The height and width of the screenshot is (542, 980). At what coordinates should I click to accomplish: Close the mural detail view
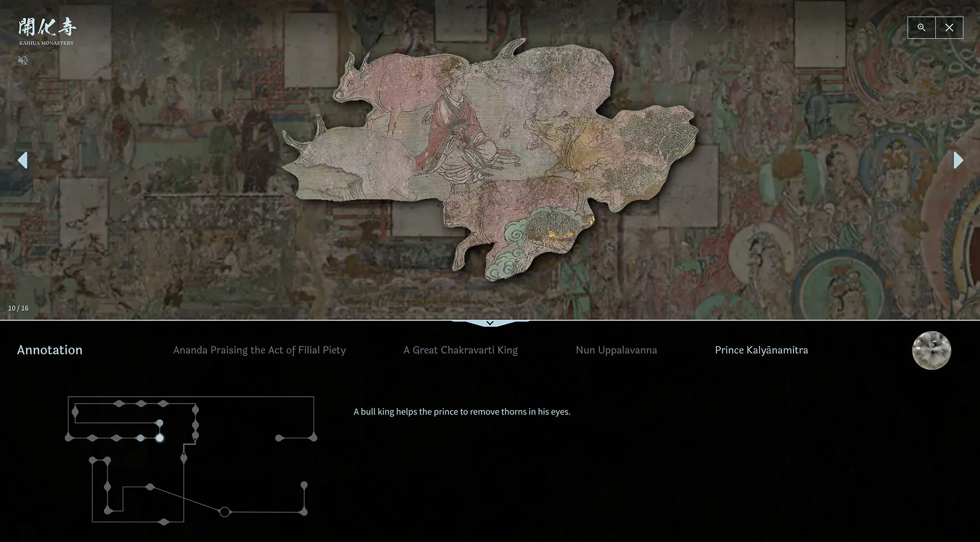tap(949, 27)
